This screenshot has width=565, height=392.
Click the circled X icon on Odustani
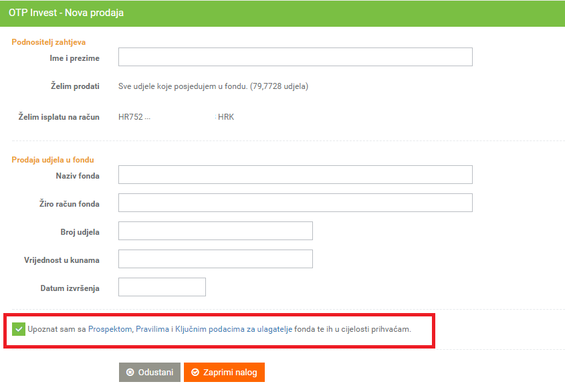point(130,372)
